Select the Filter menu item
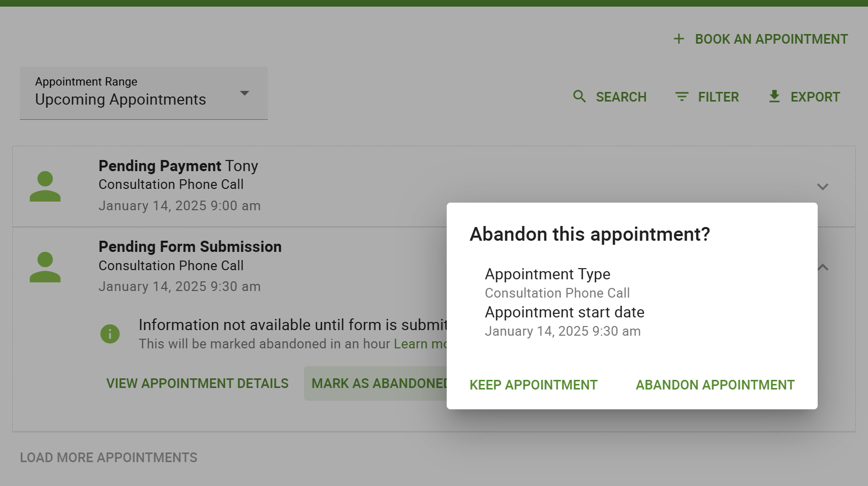868x486 pixels. (719, 96)
